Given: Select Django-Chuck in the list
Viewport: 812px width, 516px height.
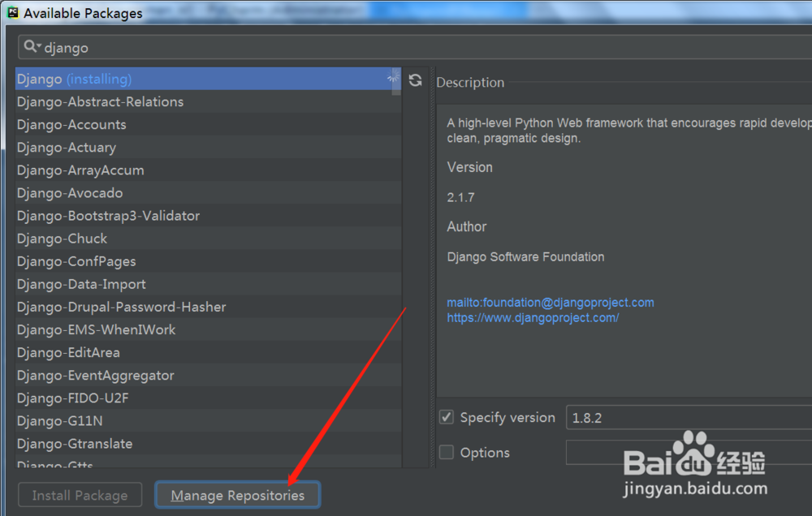Looking at the screenshot, I should pos(208,238).
